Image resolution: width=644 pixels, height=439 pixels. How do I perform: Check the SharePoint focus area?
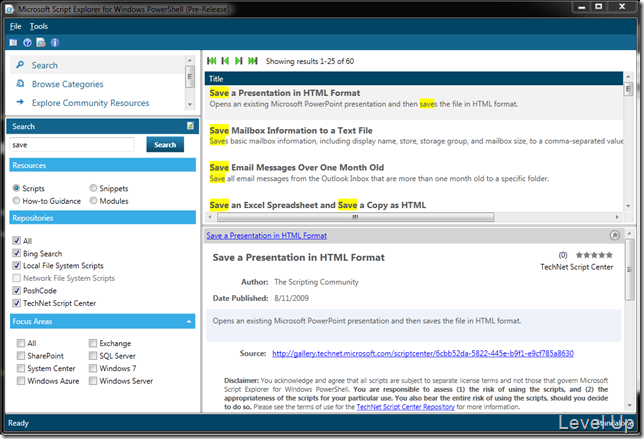[x=21, y=356]
